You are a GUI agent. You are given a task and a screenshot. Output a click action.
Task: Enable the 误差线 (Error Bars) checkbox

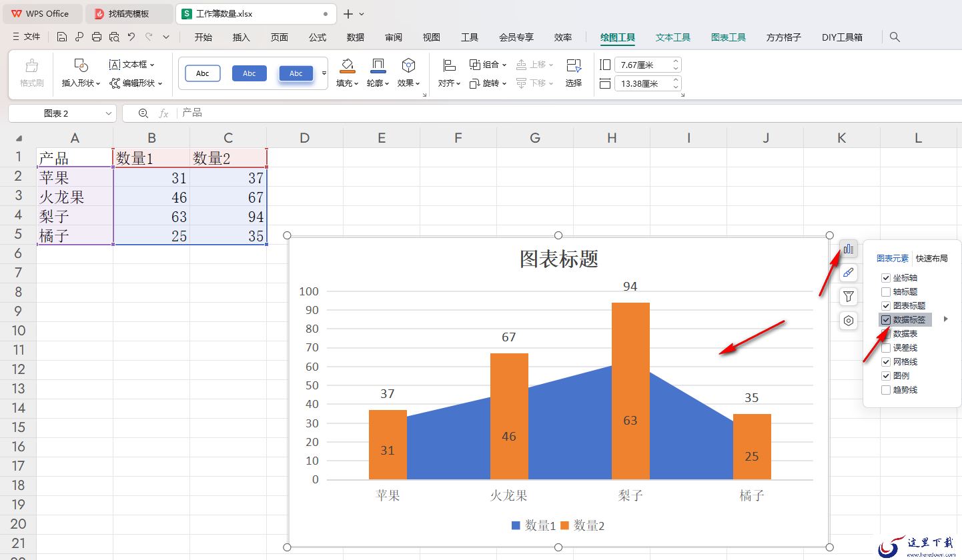coord(886,348)
